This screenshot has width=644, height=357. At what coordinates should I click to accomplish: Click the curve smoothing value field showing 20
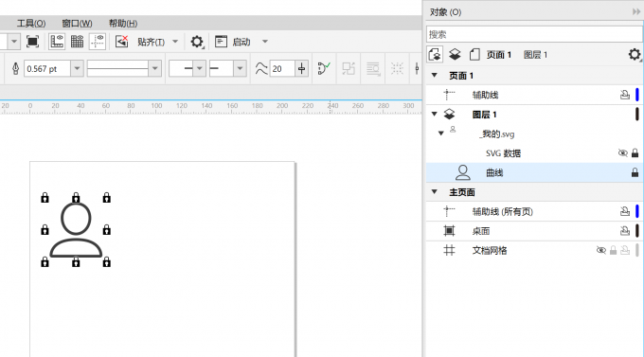282,68
